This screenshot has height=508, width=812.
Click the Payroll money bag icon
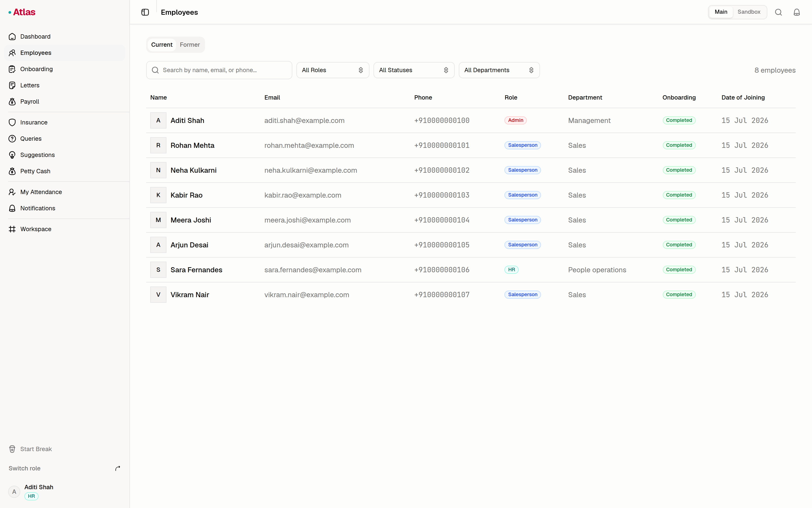[12, 101]
